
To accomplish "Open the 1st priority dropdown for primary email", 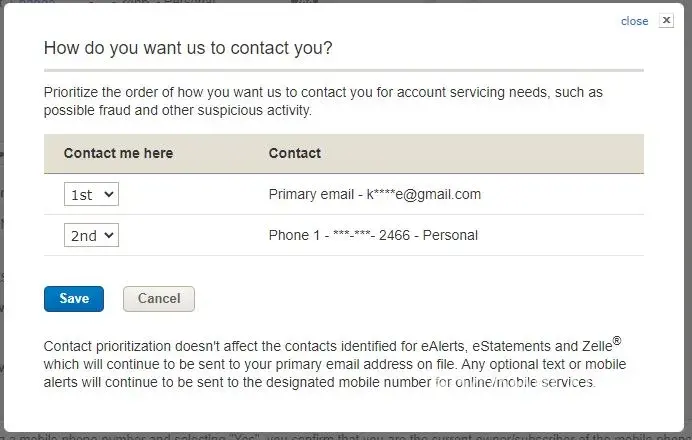I will (x=91, y=194).
